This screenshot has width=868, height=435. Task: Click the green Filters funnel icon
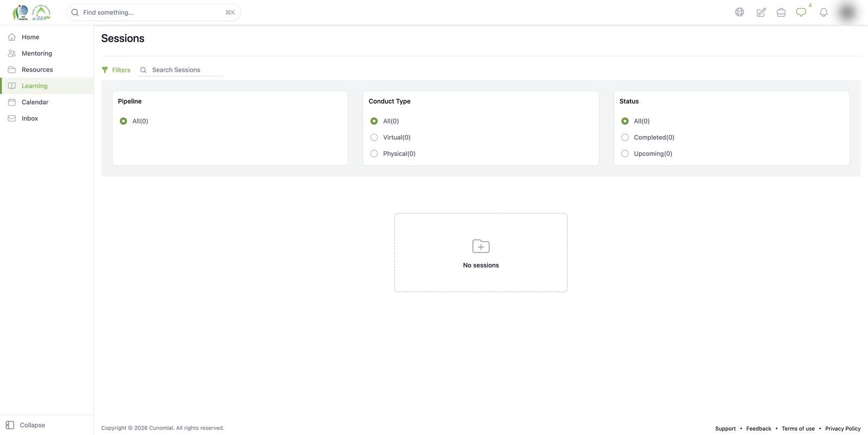pos(105,70)
